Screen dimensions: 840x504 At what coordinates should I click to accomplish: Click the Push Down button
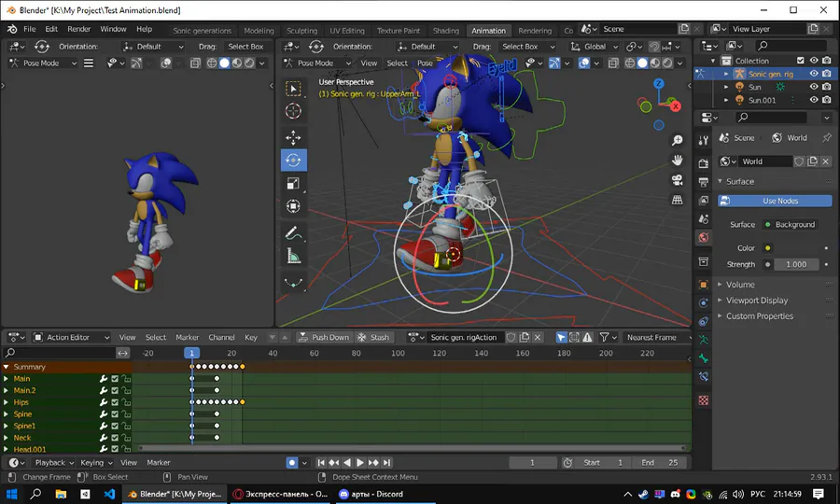[324, 338]
